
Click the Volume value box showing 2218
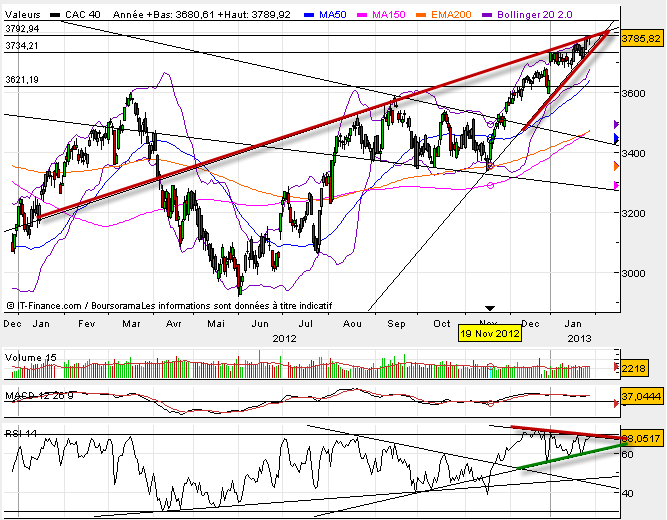pos(635,369)
